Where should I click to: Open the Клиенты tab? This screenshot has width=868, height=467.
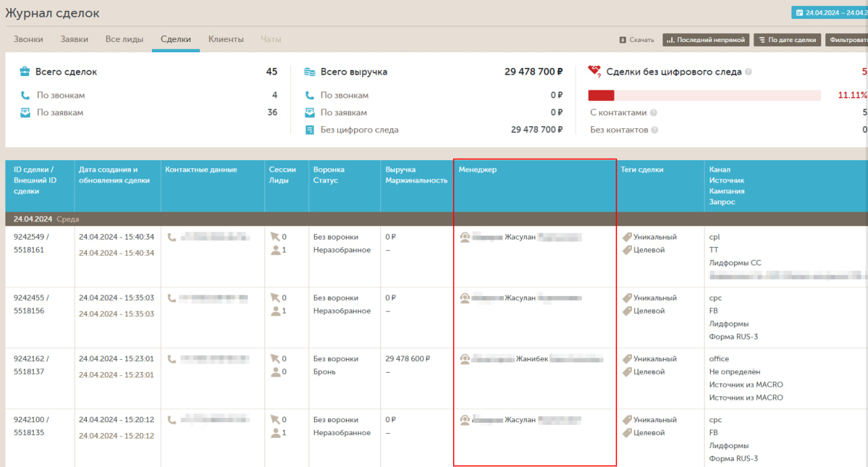point(226,39)
